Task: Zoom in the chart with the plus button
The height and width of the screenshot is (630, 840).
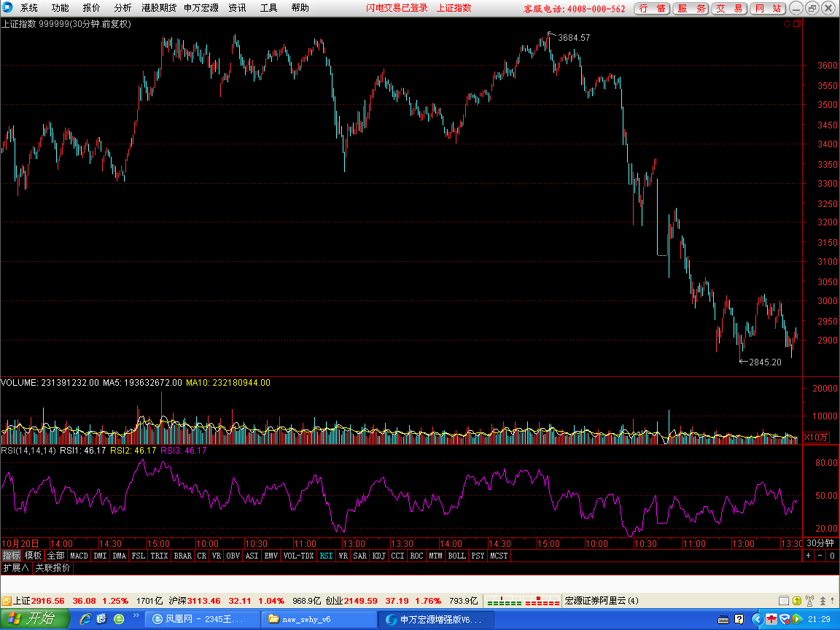Action: pyautogui.click(x=809, y=556)
